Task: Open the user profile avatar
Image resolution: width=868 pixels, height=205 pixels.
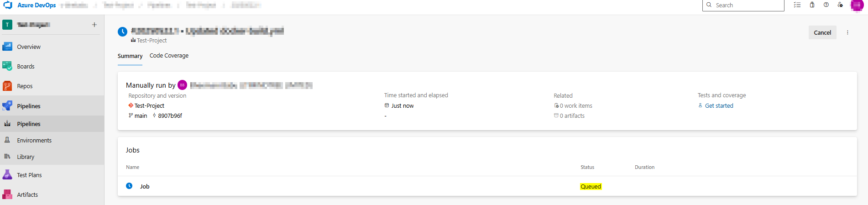Action: pos(857,5)
